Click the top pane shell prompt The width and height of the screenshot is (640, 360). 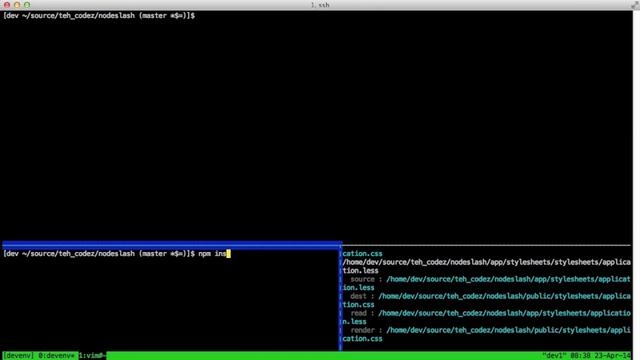pyautogui.click(x=99, y=16)
